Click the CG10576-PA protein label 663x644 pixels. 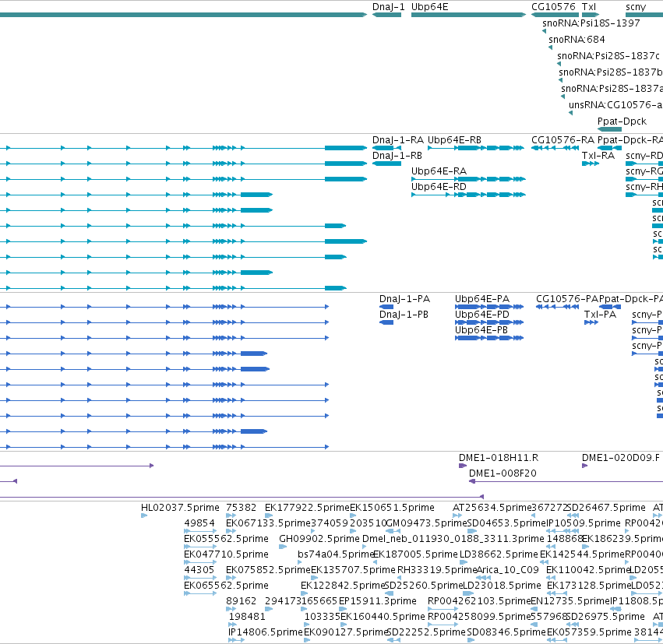coord(567,299)
